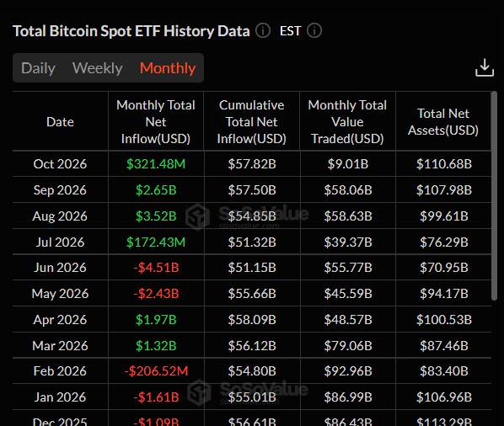Select the Jul 2026 date cell
Screen dimensions: 504x426
click(x=60, y=242)
